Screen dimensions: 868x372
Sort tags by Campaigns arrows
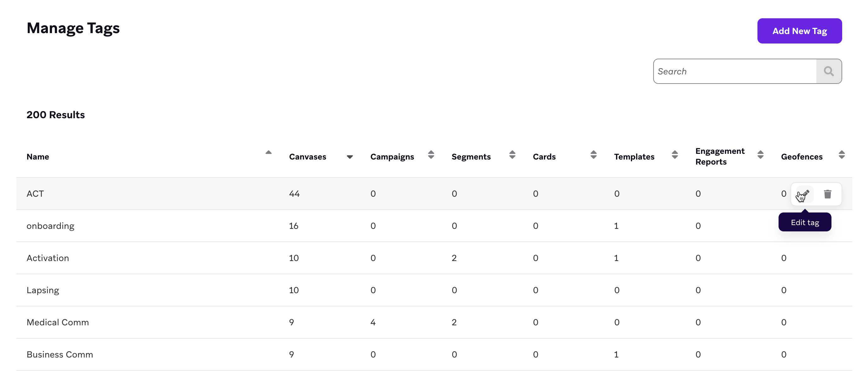click(x=431, y=155)
